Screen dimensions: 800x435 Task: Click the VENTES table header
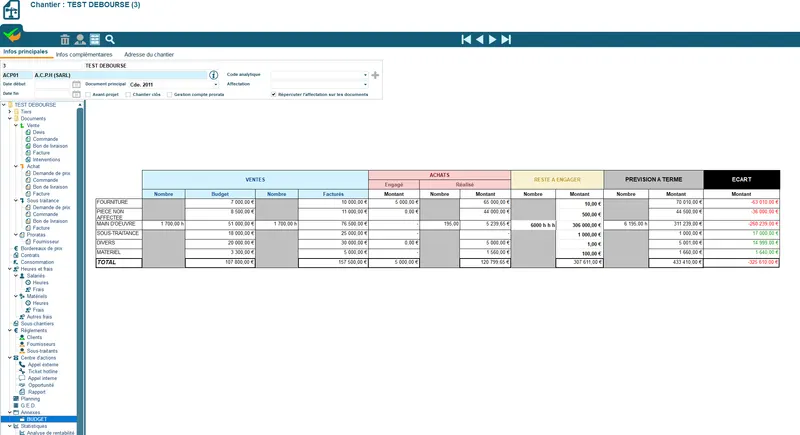tap(255, 180)
